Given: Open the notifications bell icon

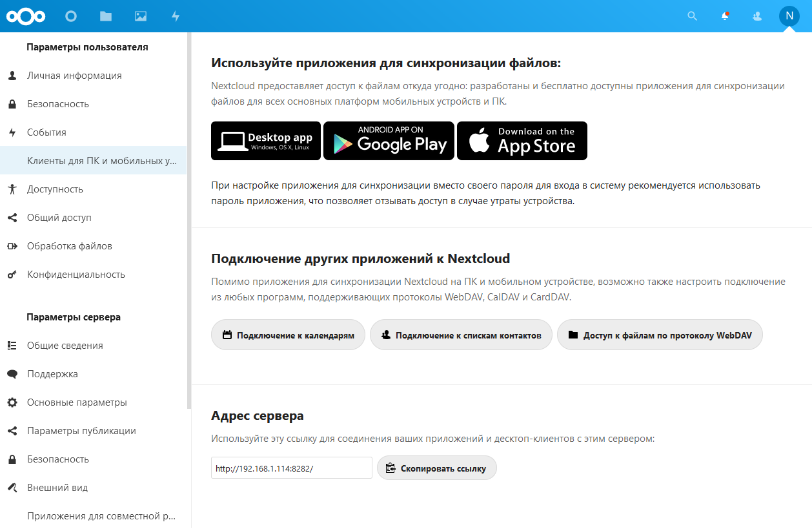Looking at the screenshot, I should [x=726, y=16].
